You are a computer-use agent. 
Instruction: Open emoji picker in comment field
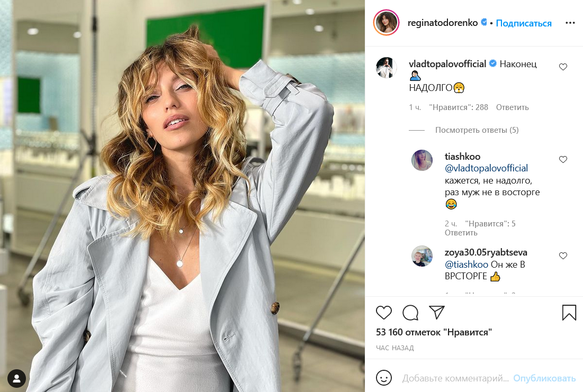(384, 378)
